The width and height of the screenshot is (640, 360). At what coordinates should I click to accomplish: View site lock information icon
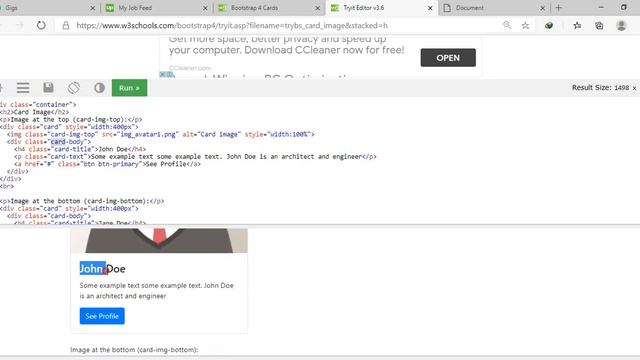coord(66,25)
